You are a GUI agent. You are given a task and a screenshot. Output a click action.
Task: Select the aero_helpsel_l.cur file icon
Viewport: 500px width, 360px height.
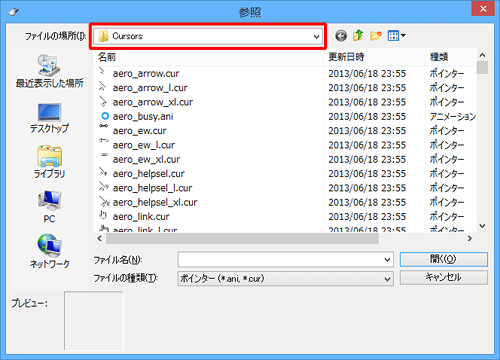(x=104, y=187)
